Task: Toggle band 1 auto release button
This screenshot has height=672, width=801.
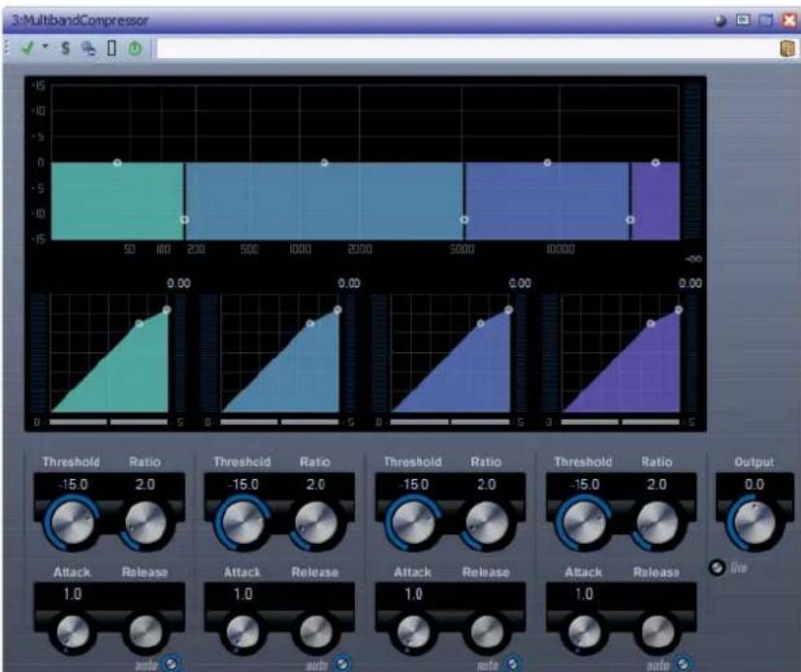Action: (171, 663)
